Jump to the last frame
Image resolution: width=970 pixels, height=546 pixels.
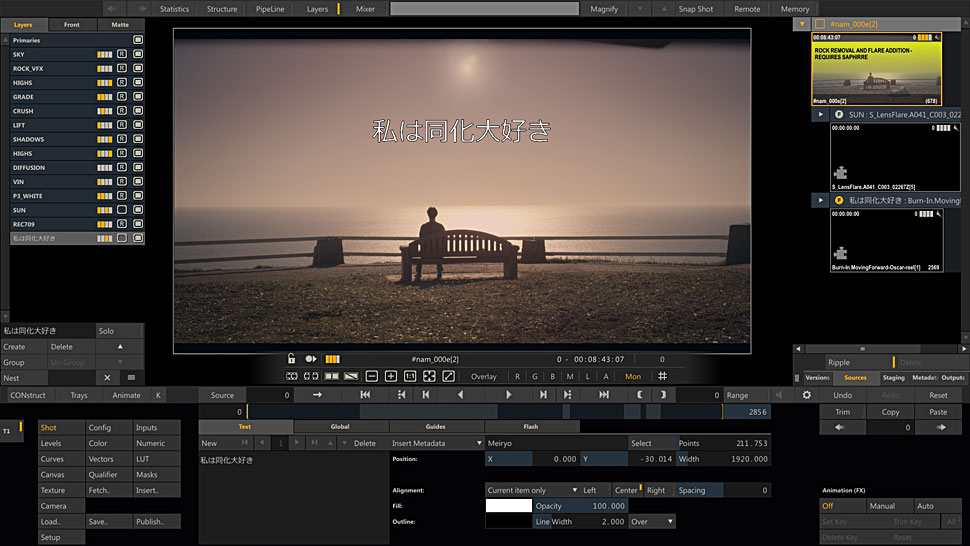point(604,395)
